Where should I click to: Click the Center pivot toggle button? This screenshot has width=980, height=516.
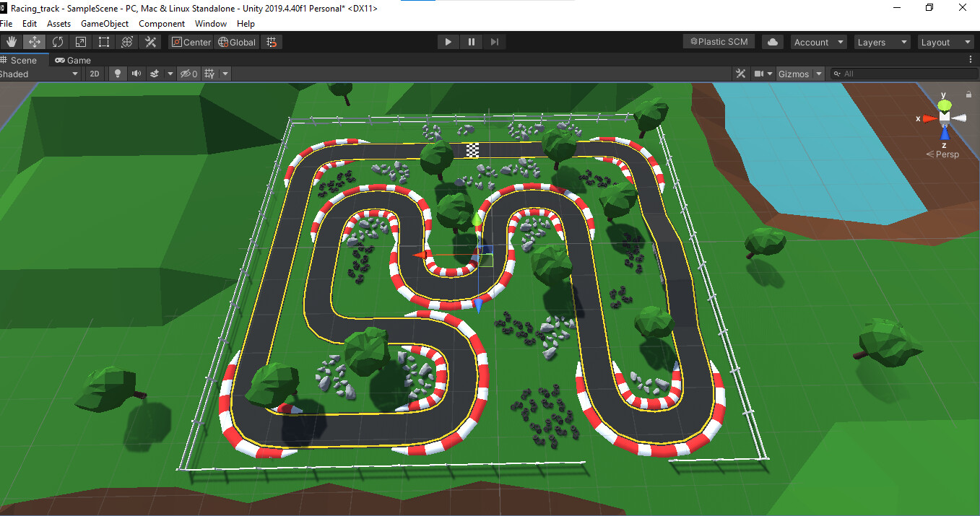point(190,41)
